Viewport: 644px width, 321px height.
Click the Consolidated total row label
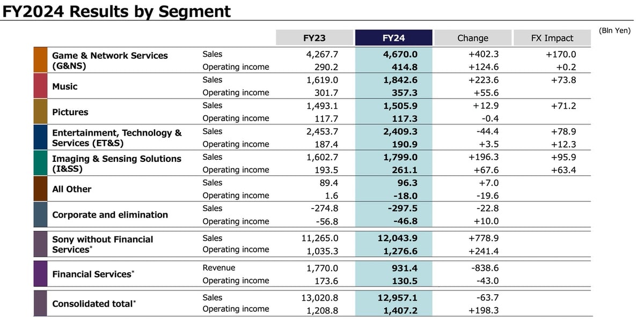tap(93, 303)
